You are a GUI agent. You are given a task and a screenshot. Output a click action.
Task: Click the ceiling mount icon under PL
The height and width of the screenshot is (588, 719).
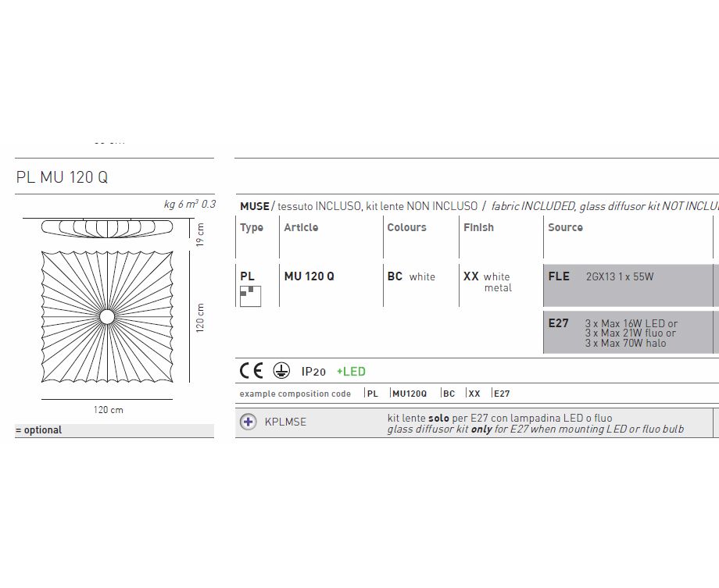point(250,296)
